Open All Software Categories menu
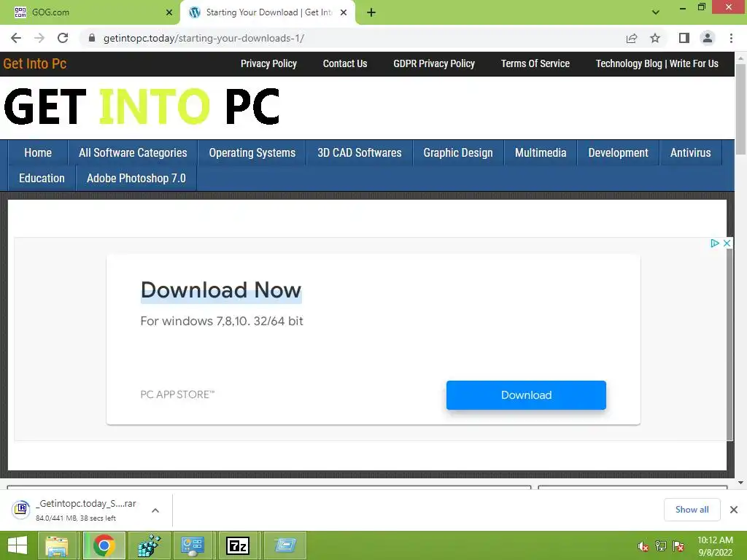Image resolution: width=747 pixels, height=560 pixels. coord(133,153)
